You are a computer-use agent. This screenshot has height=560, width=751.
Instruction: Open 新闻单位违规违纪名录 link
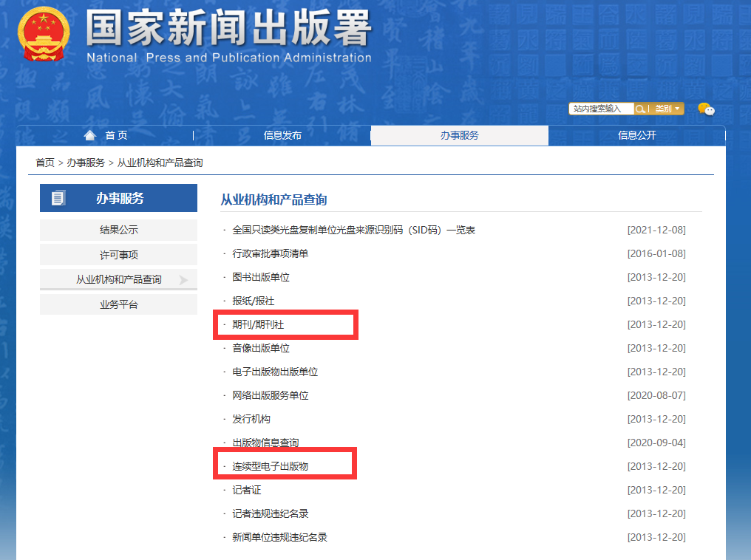pyautogui.click(x=279, y=538)
